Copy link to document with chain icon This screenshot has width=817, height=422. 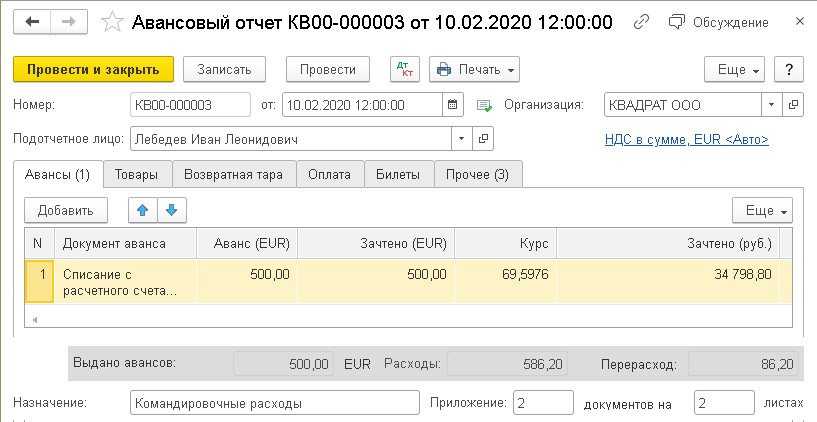pos(641,22)
